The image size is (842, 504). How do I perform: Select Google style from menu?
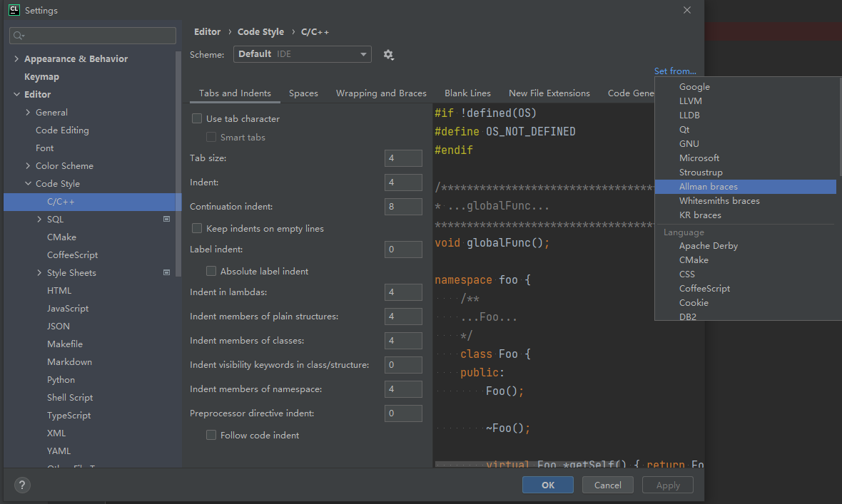pos(746,87)
